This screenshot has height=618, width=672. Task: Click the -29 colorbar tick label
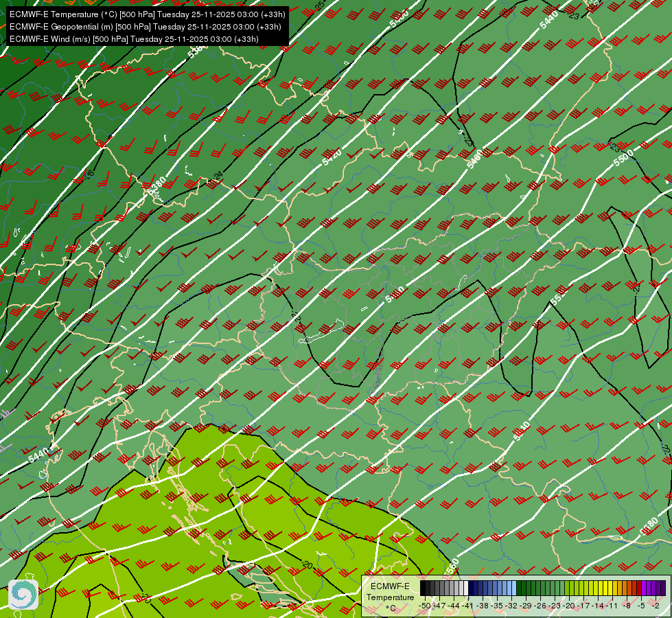pos(526,606)
